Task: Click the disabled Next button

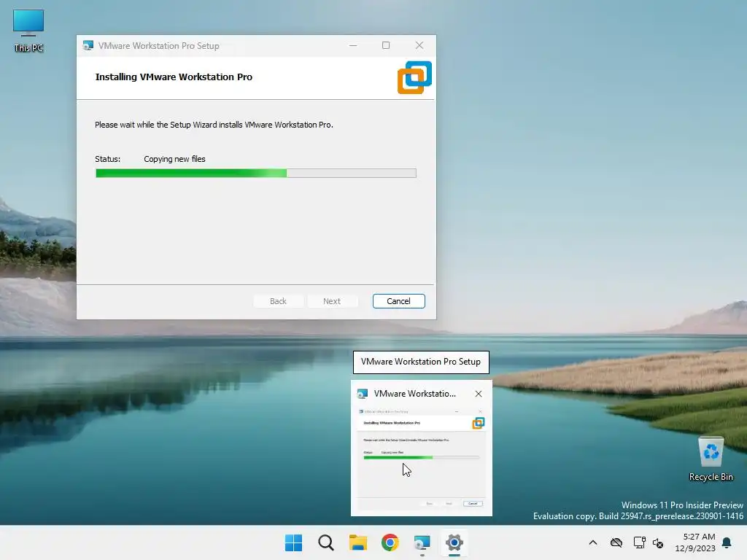Action: (x=332, y=301)
